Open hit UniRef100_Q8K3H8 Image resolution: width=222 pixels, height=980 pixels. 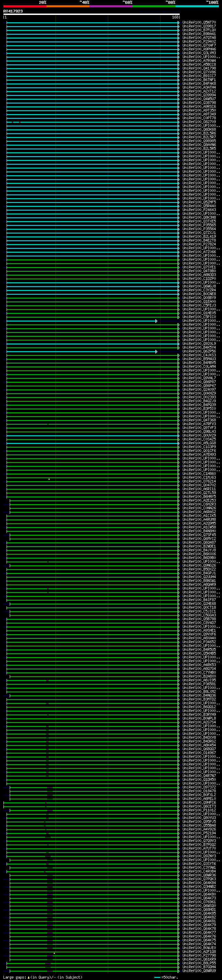[199, 217]
